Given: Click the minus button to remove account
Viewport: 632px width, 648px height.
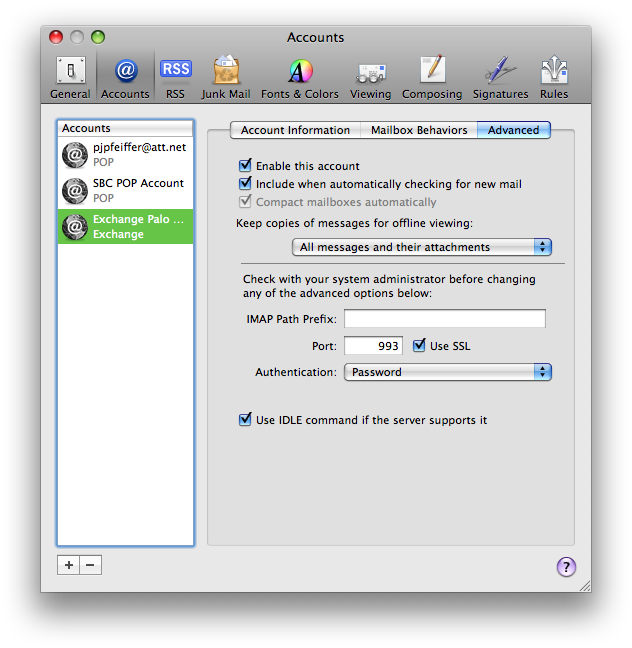Looking at the screenshot, I should 90,565.
